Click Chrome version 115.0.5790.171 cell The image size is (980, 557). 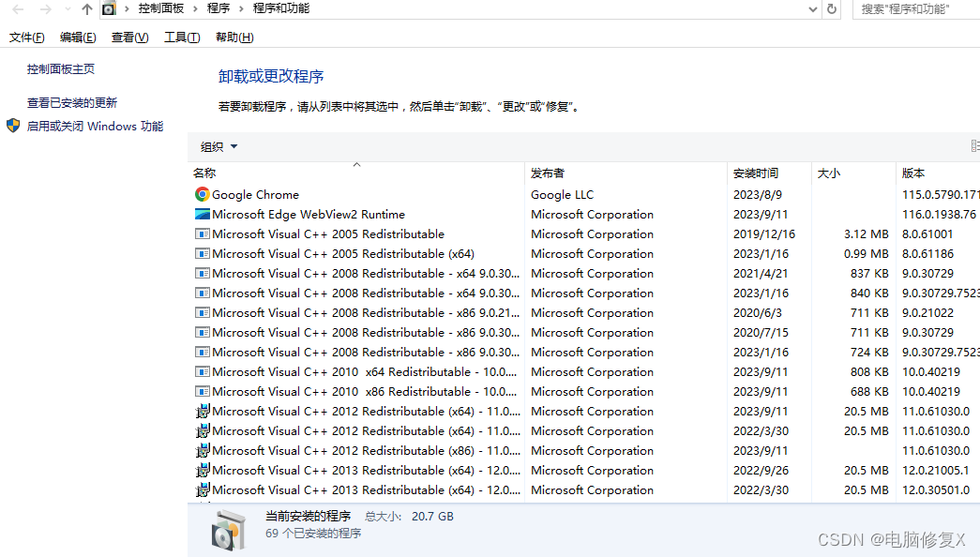coord(941,195)
